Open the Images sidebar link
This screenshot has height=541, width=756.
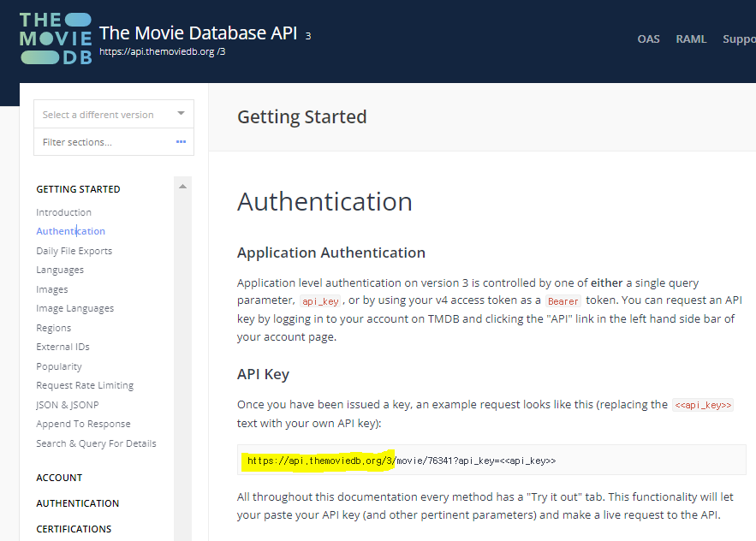[52, 289]
